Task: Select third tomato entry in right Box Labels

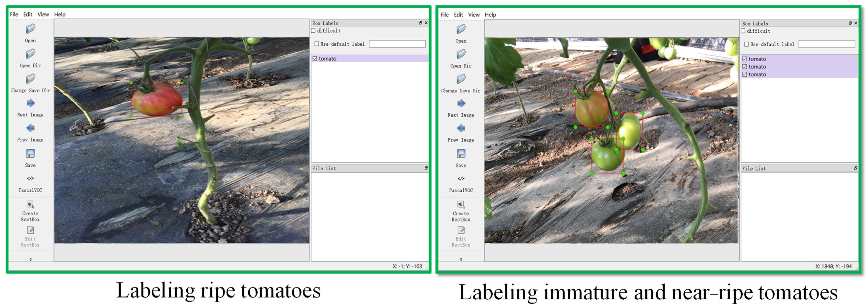Action: point(757,74)
